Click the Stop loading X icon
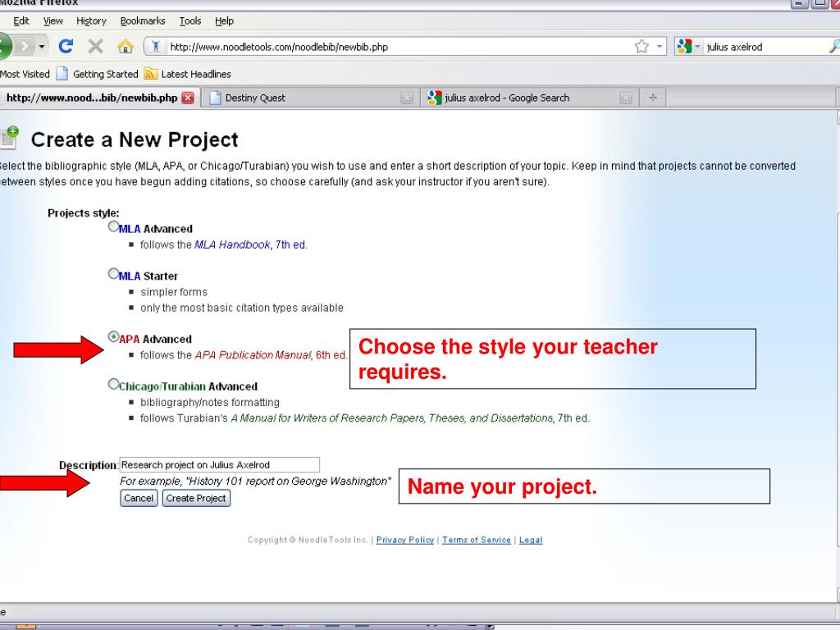840x630 pixels. [x=95, y=47]
